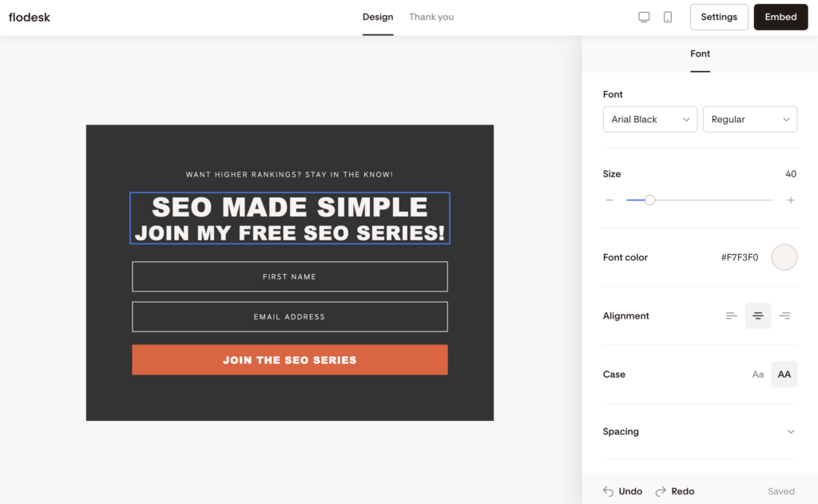This screenshot has width=818, height=504.
Task: Switch to desktop preview icon
Action: (644, 18)
